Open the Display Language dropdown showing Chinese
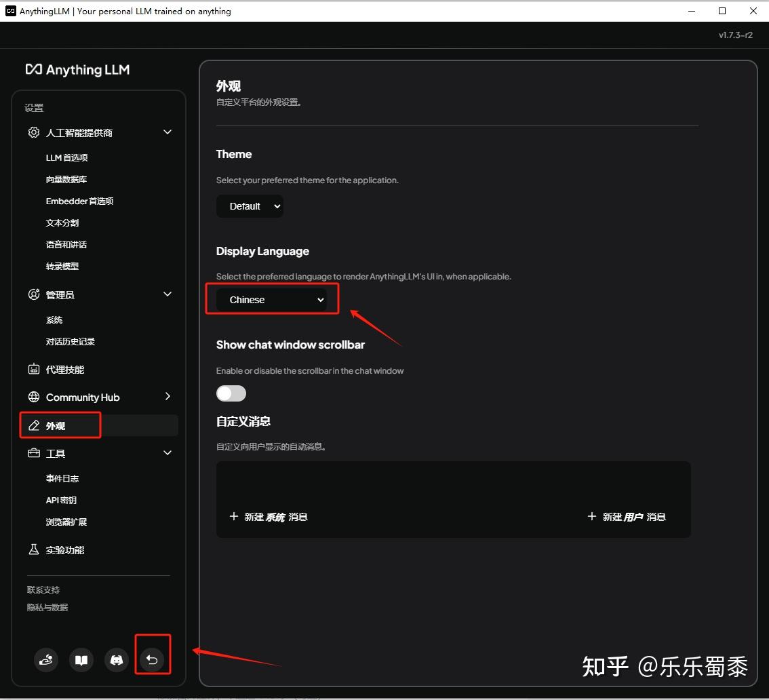This screenshot has height=700, width=769. (272, 300)
